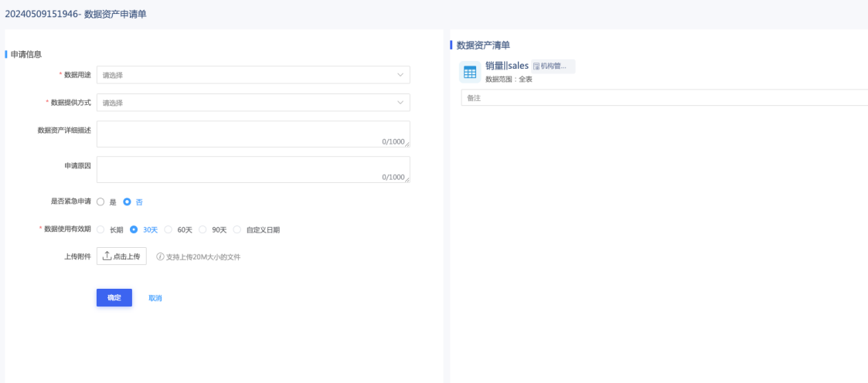The width and height of the screenshot is (868, 383).
Task: Click the 确定 button
Action: coord(114,297)
